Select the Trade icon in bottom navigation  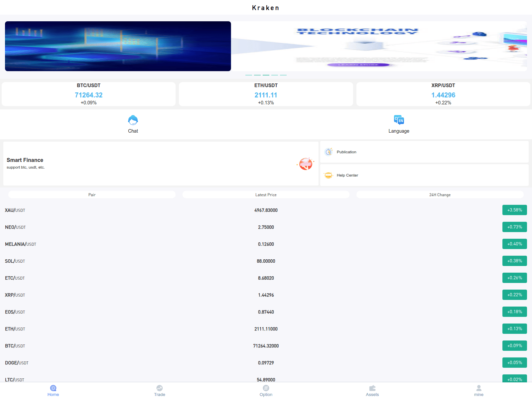[x=160, y=388]
